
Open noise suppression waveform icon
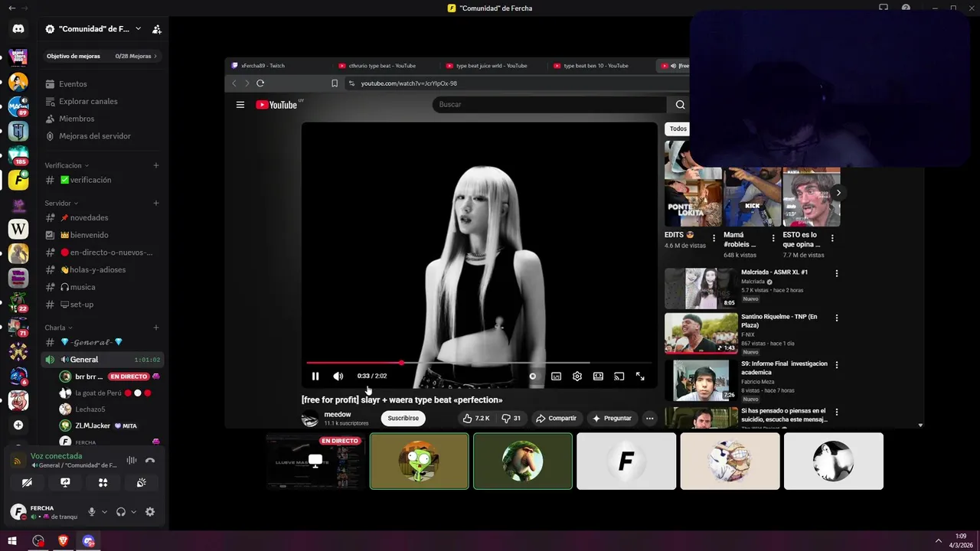pyautogui.click(x=132, y=461)
